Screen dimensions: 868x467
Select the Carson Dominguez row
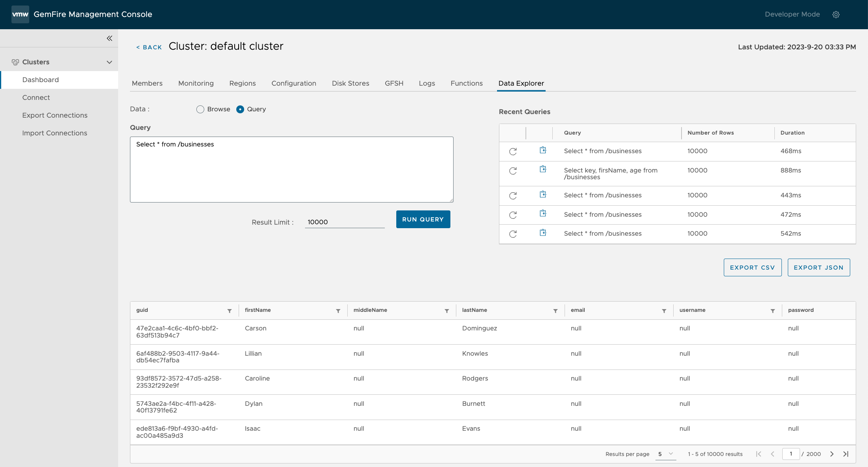[493, 332]
